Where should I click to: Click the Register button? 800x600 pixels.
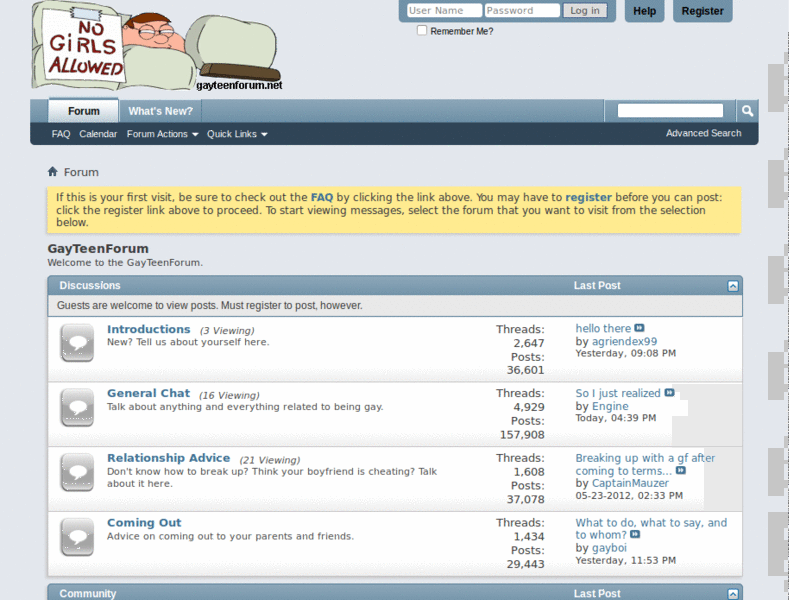(703, 11)
